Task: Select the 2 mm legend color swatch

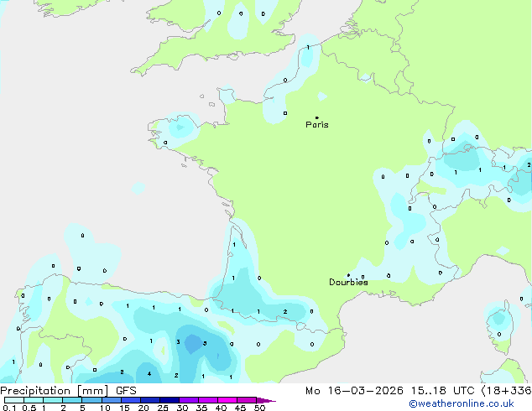Action: coord(72,400)
